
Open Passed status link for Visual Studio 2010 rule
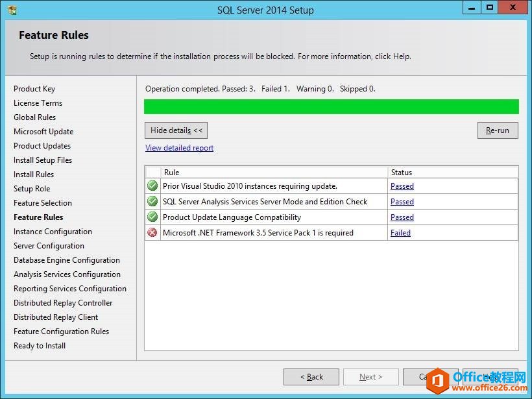[x=402, y=186]
